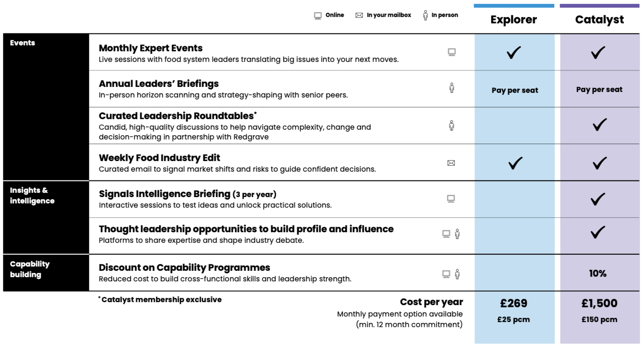644x347 pixels.
Task: Click the Events category label
Action: [22, 43]
